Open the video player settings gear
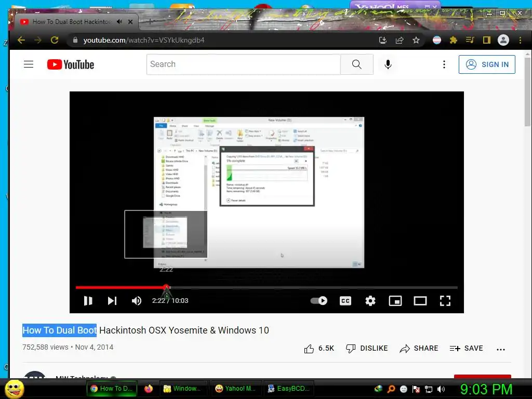532x399 pixels. [370, 301]
